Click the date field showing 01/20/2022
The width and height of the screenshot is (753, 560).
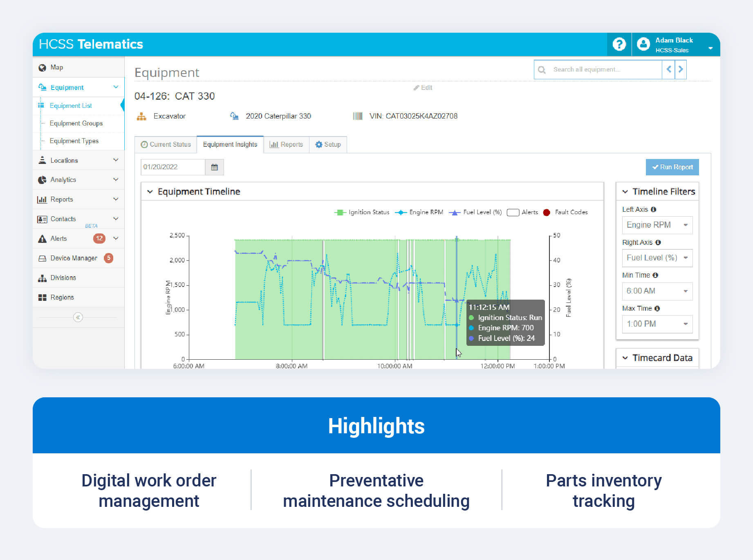coord(173,167)
